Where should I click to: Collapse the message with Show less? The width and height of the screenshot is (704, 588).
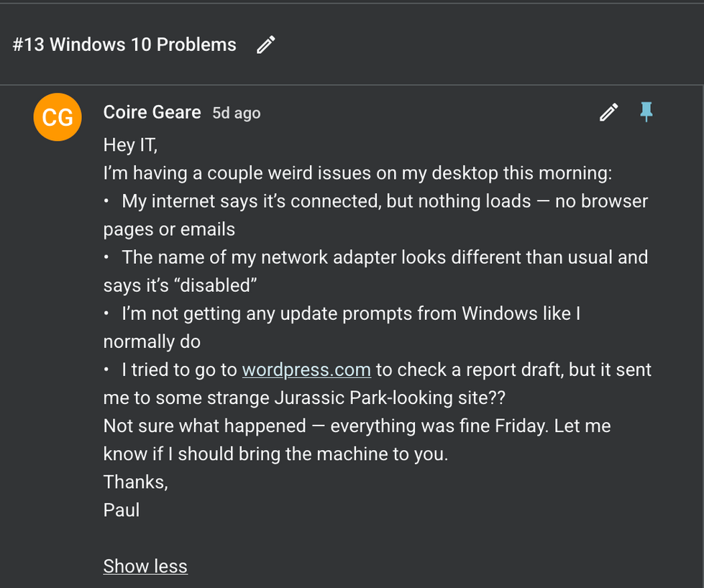tap(145, 566)
